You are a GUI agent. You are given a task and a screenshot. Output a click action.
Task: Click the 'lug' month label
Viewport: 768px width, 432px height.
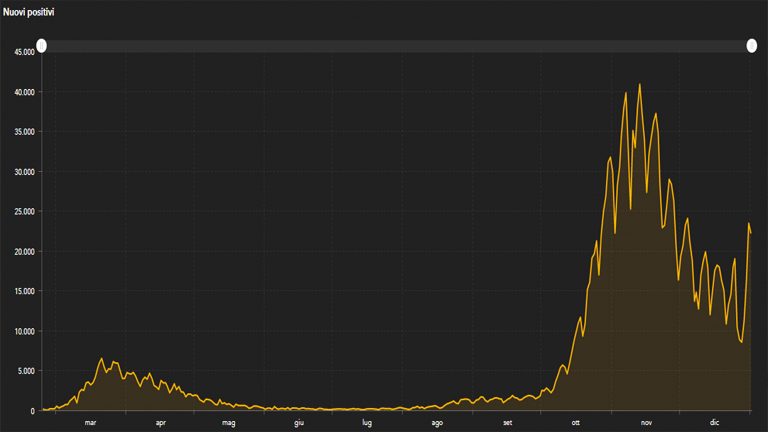[x=367, y=422]
